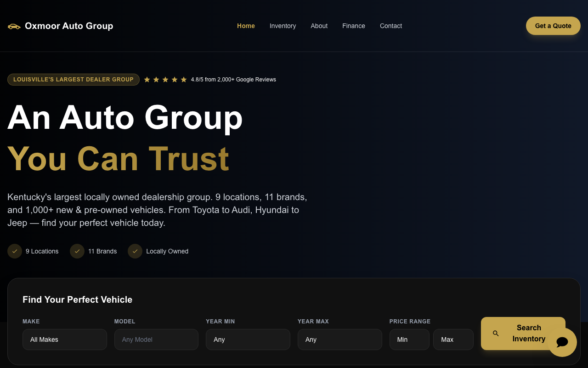Click the magnifier icon in Search Inventory

[496, 333]
